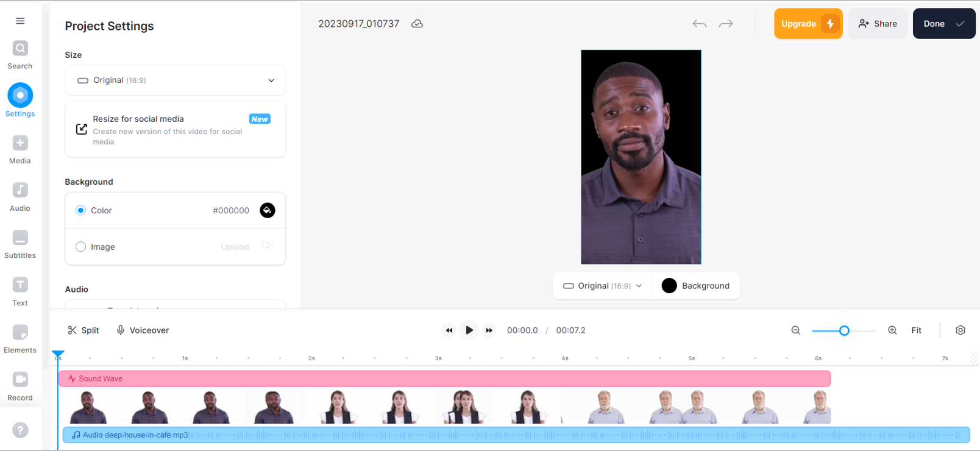Select the Audio deep-house-in-cafe.mp3 track
This screenshot has height=451, width=980.
[x=516, y=435]
